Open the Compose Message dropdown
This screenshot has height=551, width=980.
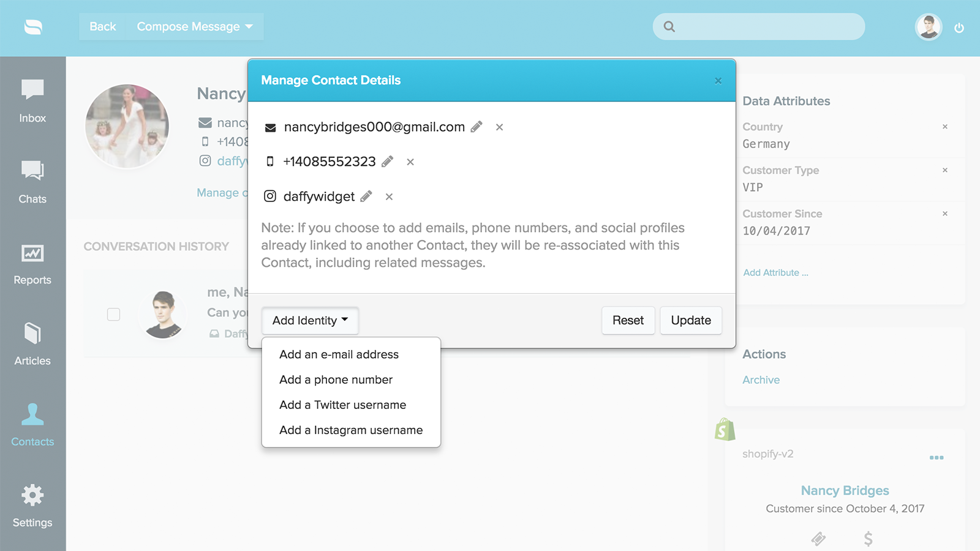(x=194, y=27)
